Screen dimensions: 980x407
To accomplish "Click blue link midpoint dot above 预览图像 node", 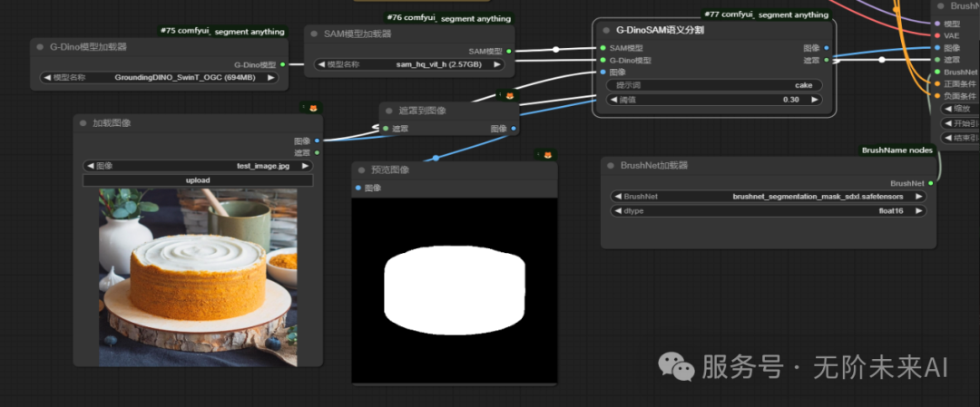I will [436, 158].
